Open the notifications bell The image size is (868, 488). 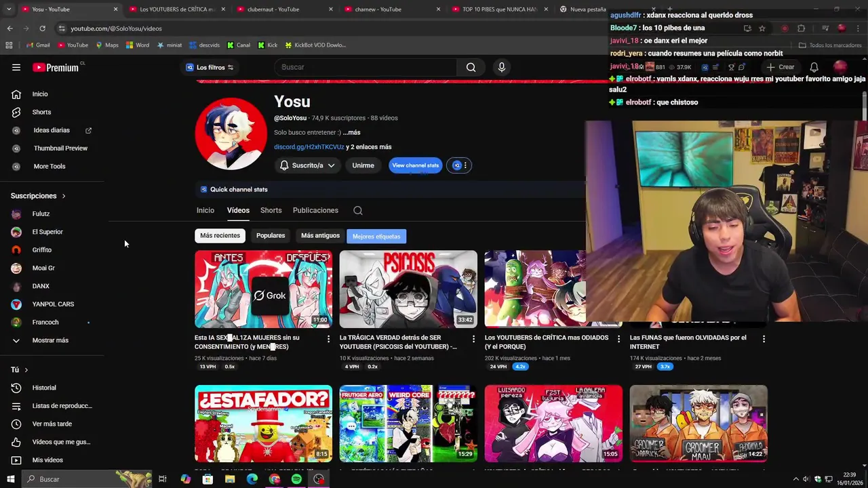click(814, 67)
